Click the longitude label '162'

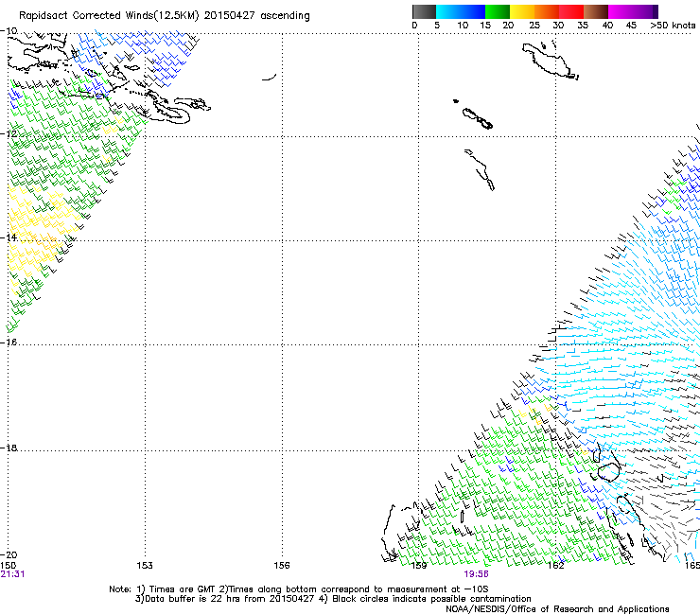tap(556, 565)
